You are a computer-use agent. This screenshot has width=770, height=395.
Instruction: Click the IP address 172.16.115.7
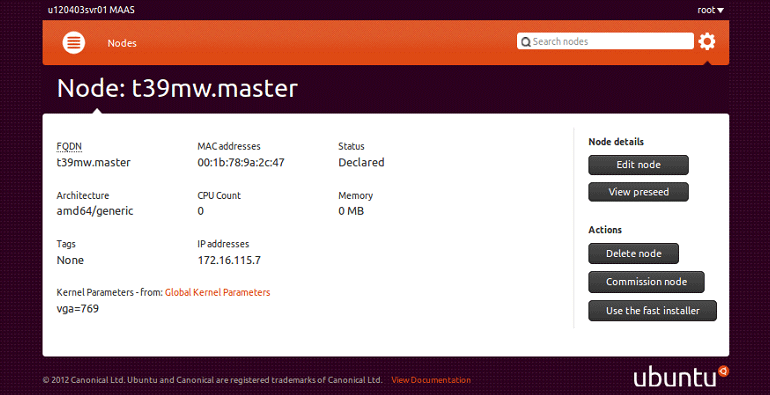click(229, 260)
